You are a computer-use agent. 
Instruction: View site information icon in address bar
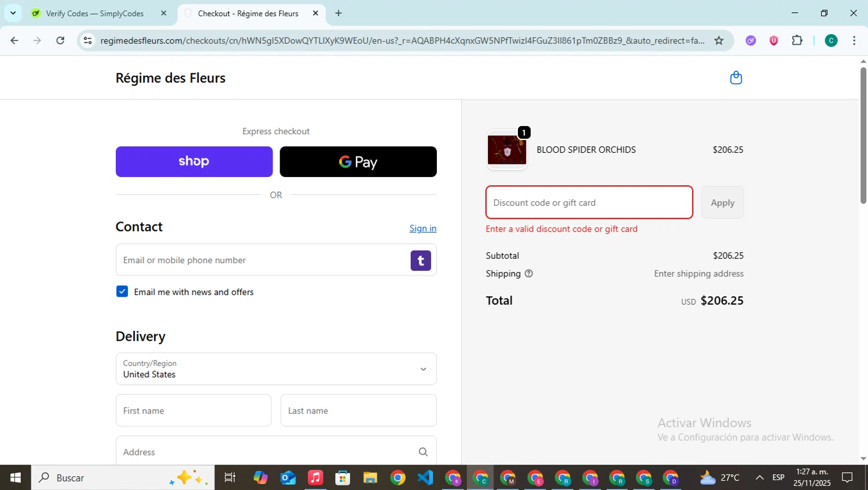coord(87,40)
